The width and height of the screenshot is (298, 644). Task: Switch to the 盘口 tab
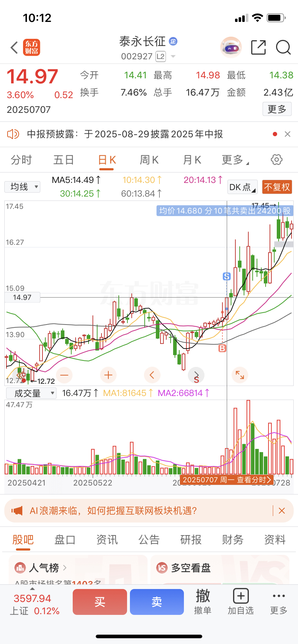(65, 540)
